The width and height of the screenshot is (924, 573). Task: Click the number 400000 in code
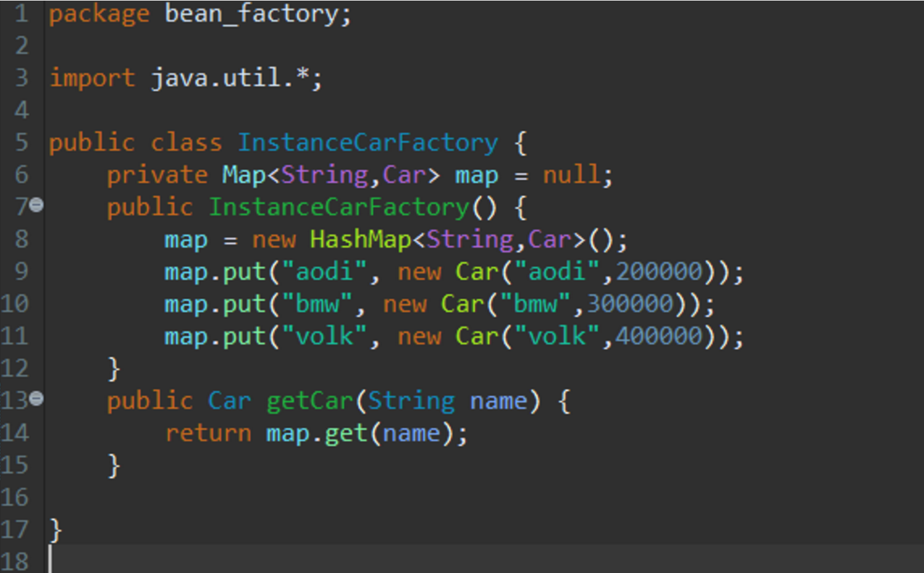pos(659,336)
